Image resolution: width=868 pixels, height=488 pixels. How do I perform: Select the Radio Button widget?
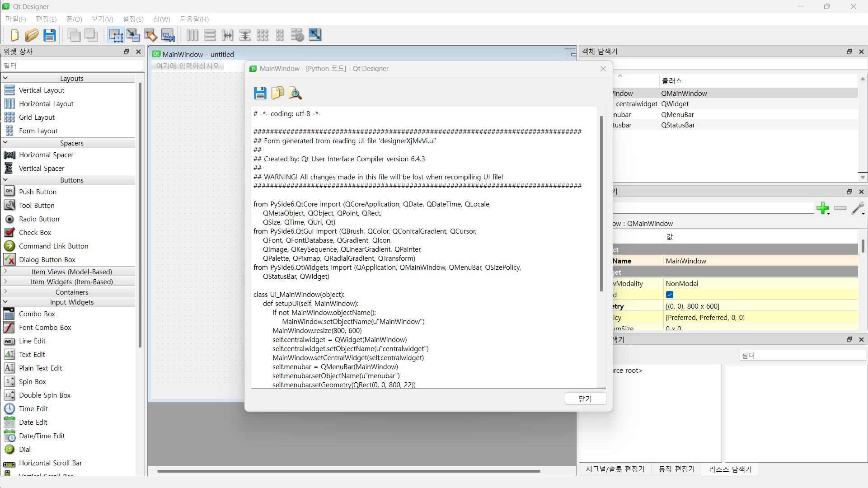(39, 219)
